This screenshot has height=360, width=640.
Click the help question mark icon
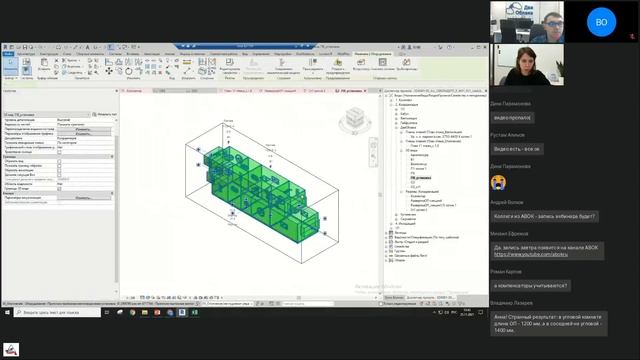tap(449, 47)
